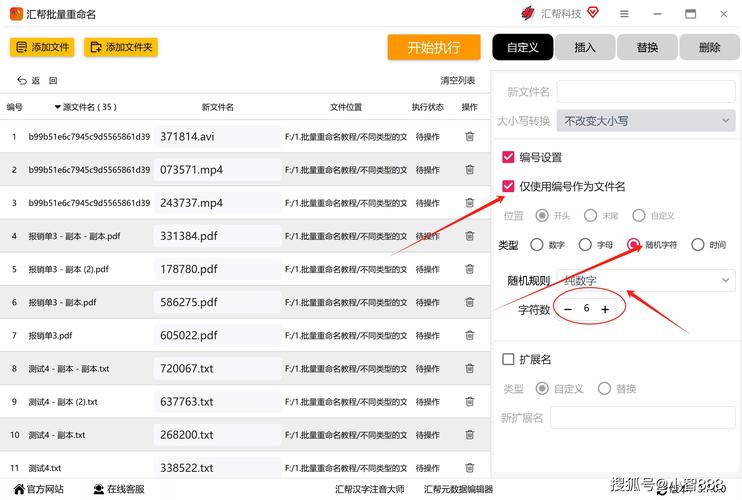Click 清空列表 link
Viewport: 742px width, 500px height.
pyautogui.click(x=458, y=80)
